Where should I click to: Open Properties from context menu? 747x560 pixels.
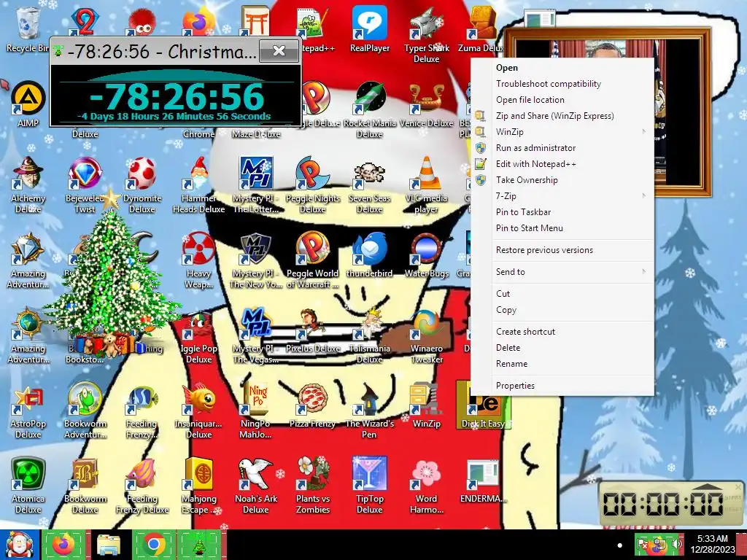tap(562, 386)
